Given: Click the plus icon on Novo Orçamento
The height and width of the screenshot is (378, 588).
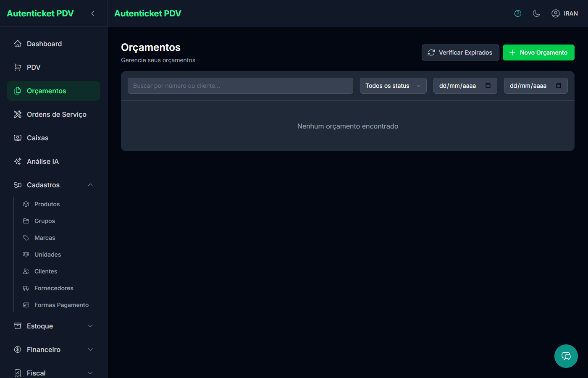Looking at the screenshot, I should click(512, 52).
